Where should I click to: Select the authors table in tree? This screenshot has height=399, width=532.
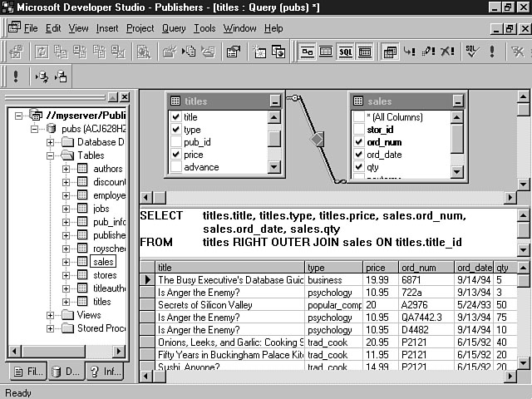107,169
